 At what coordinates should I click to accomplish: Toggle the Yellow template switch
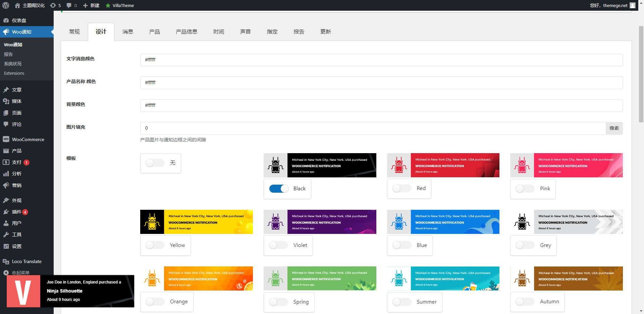pyautogui.click(x=155, y=245)
